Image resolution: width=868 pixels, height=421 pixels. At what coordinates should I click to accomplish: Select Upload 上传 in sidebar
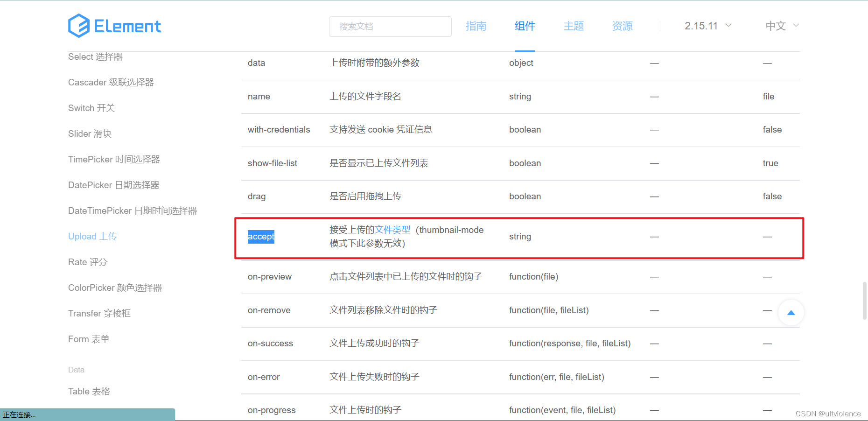92,236
